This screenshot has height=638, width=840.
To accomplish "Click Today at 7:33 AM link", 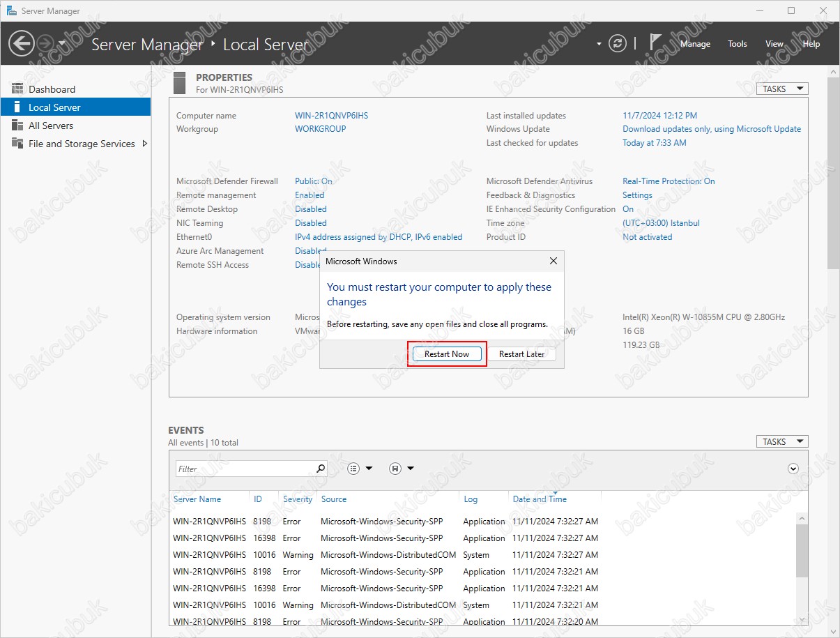I will tap(655, 143).
